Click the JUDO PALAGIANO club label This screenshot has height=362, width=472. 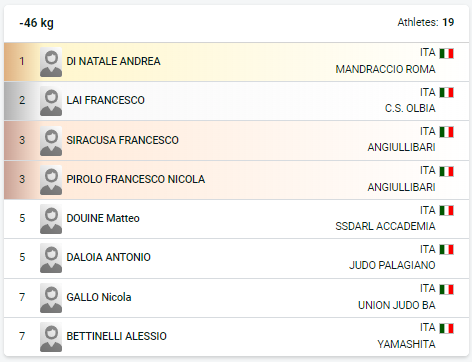coord(392,265)
